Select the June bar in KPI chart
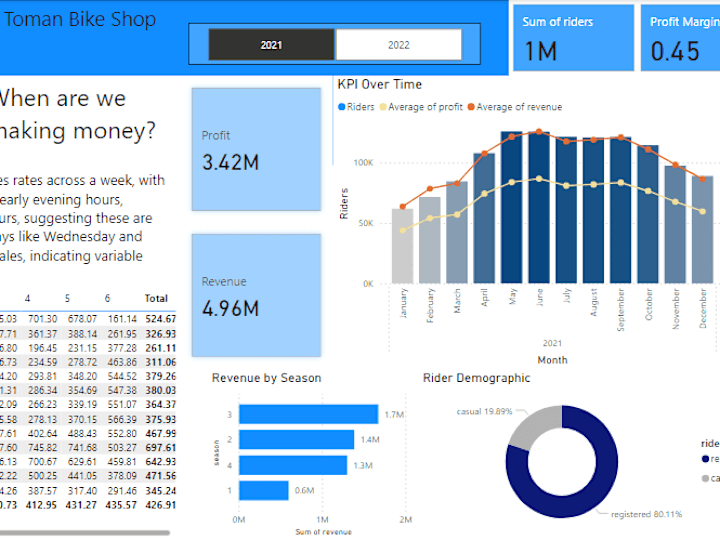Screen dimensions: 720x540 (539, 207)
